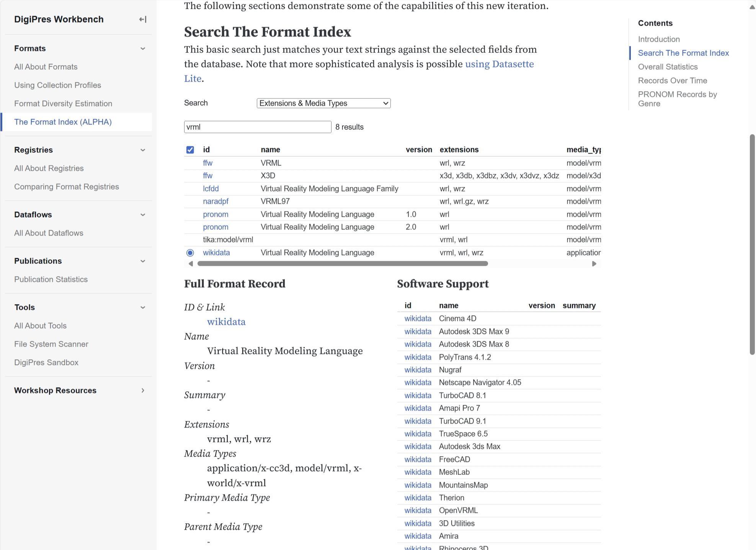
Task: Toggle the id column header checkbox
Action: click(x=190, y=150)
